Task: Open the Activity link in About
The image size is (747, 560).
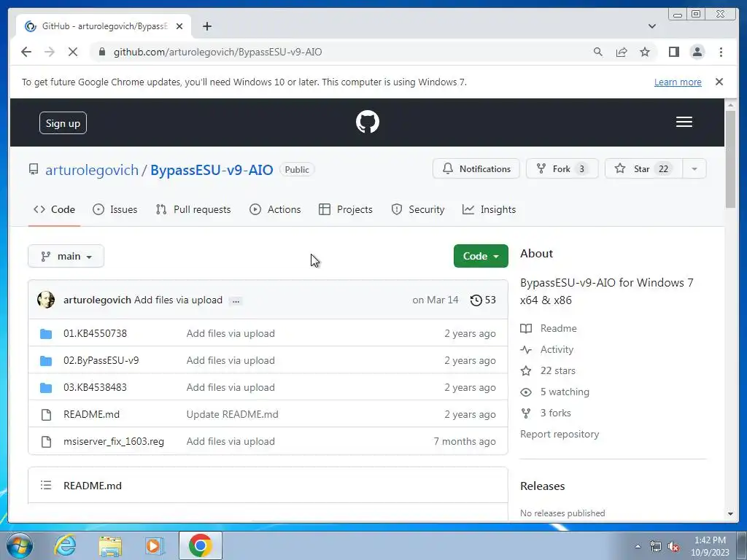Action: [x=547, y=349]
